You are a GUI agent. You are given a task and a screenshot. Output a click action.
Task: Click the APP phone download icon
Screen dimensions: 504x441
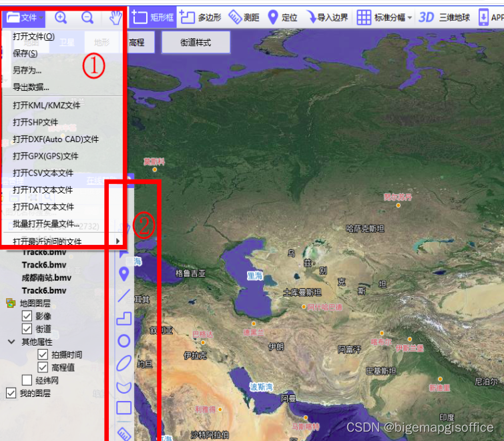[483, 17]
